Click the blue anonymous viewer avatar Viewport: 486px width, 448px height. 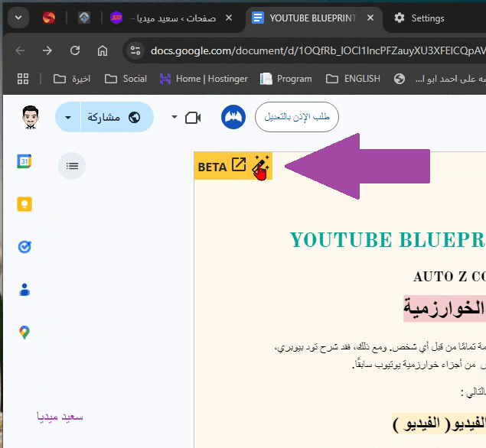(233, 117)
